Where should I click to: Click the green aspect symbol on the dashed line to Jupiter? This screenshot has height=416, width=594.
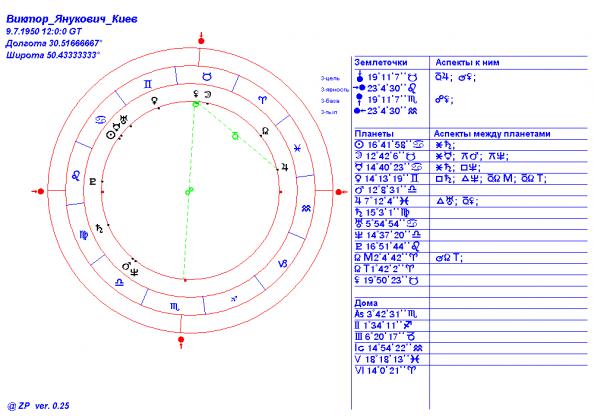tap(235, 135)
